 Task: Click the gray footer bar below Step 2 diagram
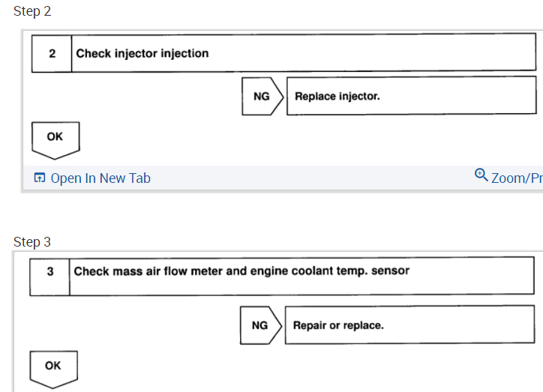pyautogui.click(x=300, y=178)
